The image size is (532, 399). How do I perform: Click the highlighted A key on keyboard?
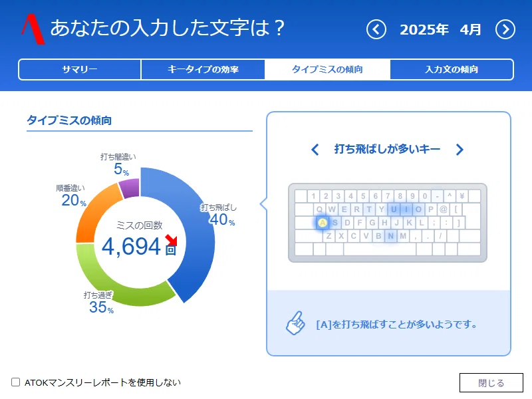tap(323, 223)
